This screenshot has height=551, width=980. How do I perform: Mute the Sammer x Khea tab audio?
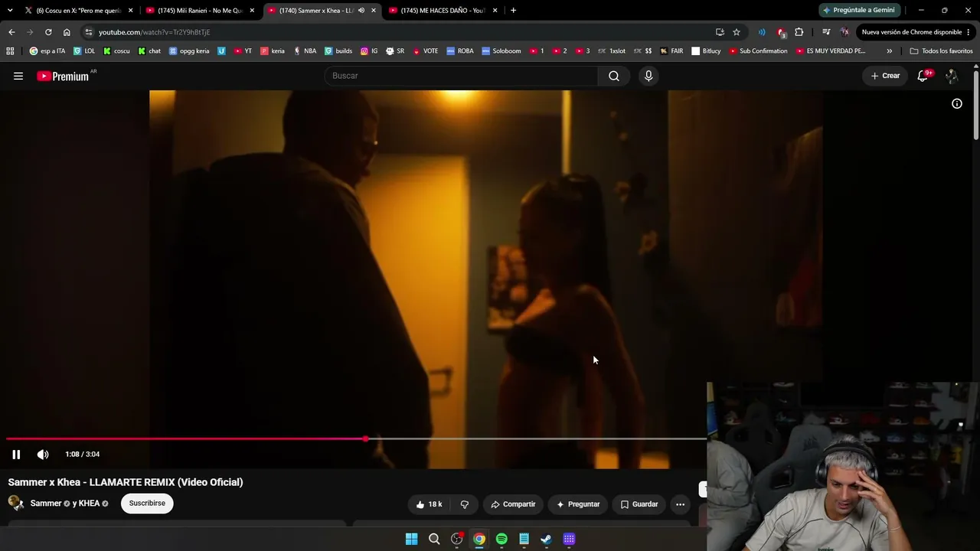(x=361, y=11)
